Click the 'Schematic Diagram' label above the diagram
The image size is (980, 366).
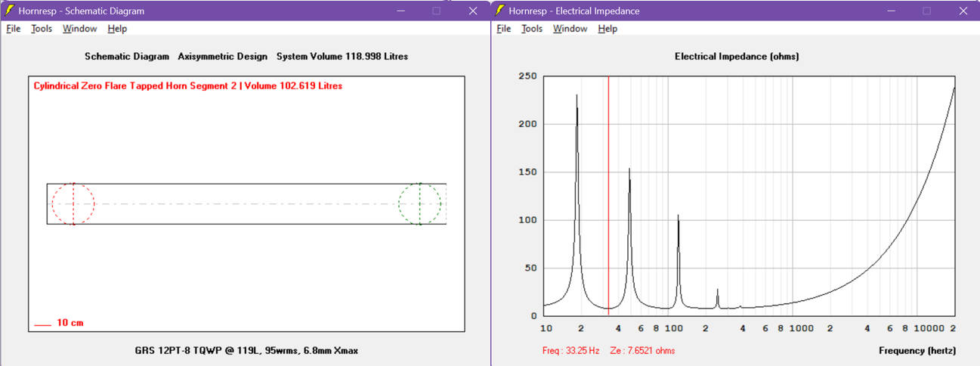pos(127,57)
